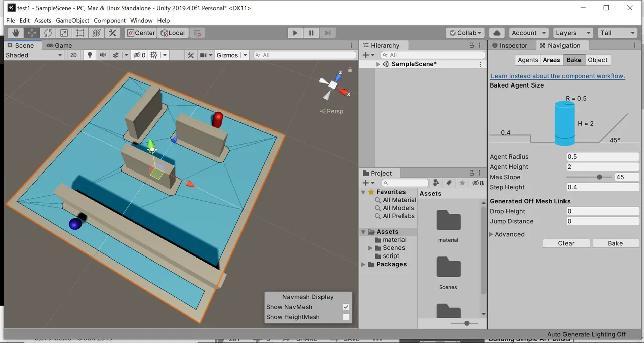Select the Transform tool
The image size is (644, 343).
[x=96, y=33]
